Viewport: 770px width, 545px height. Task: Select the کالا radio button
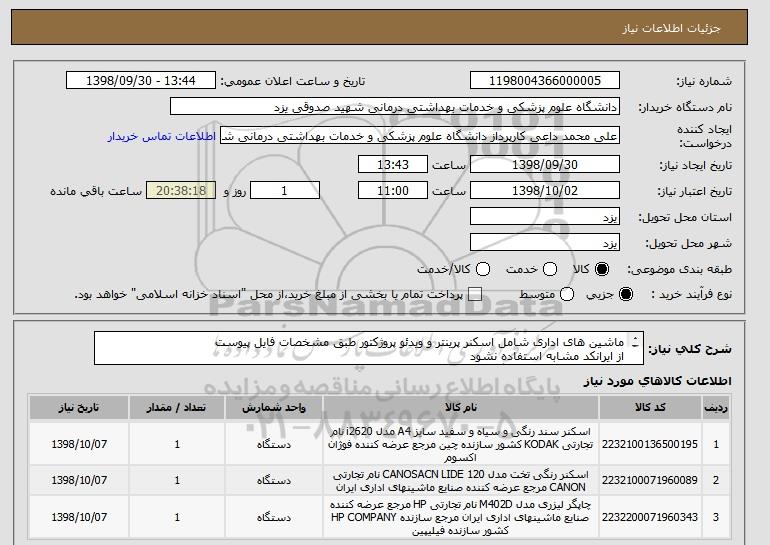pyautogui.click(x=602, y=269)
